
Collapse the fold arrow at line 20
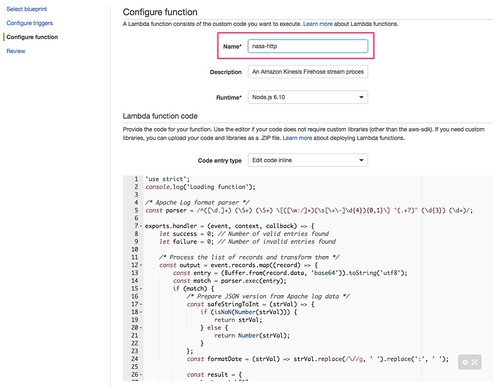click(x=141, y=328)
